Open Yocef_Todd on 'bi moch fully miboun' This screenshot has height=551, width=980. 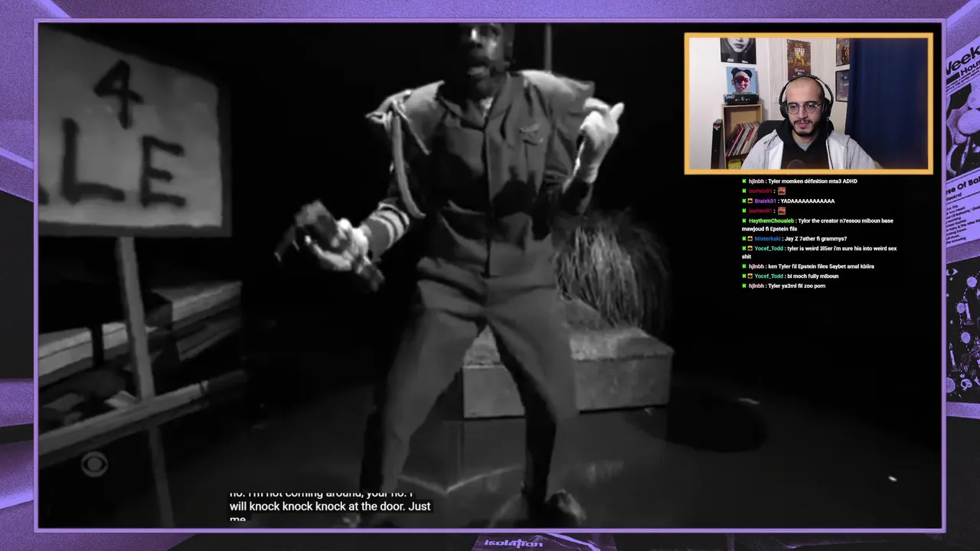[x=769, y=276]
